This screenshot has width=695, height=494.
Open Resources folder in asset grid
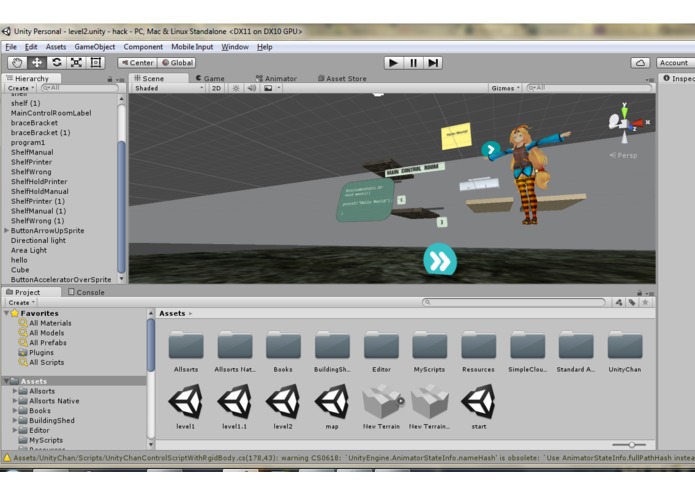click(478, 351)
